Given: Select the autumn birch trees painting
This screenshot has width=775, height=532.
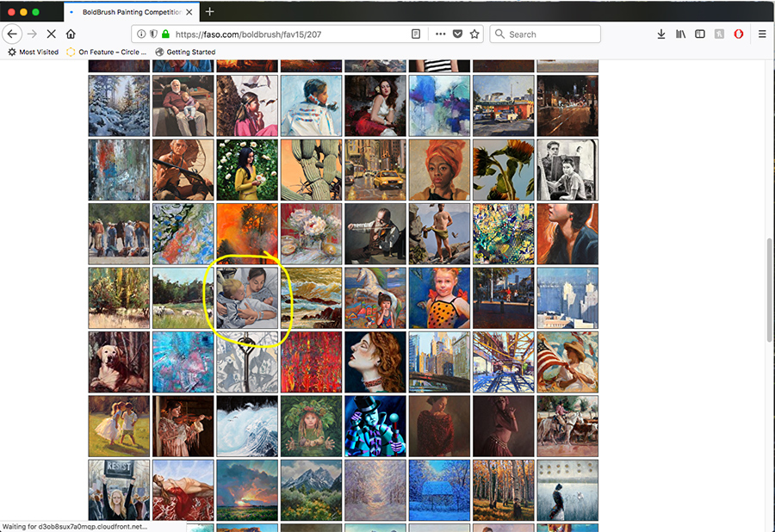Looking at the screenshot, I should point(504,490).
